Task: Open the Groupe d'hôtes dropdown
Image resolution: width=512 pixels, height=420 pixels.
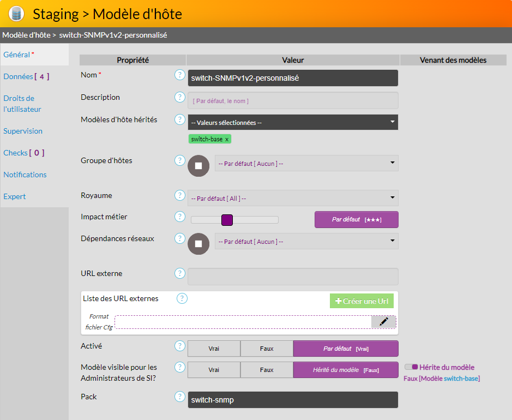Action: click(x=306, y=163)
